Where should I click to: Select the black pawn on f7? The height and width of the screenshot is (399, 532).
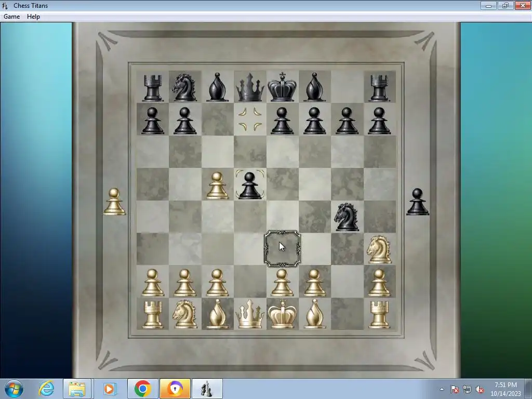314,121
